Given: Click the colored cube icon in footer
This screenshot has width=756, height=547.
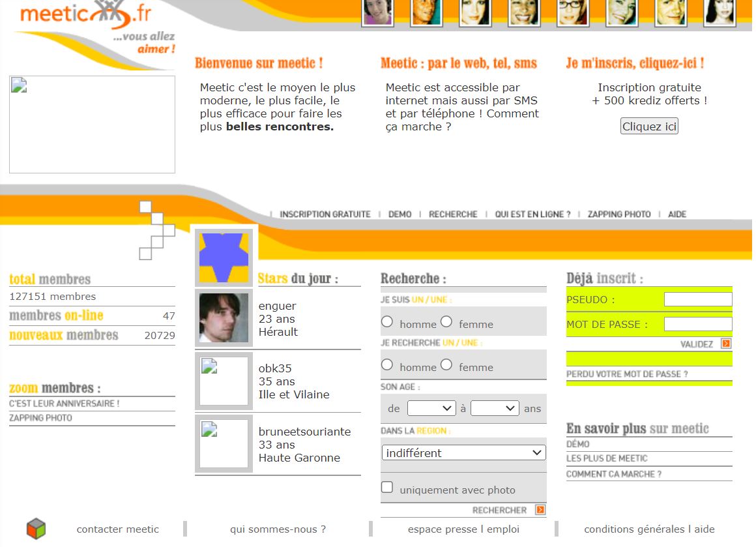Looking at the screenshot, I should tap(36, 529).
